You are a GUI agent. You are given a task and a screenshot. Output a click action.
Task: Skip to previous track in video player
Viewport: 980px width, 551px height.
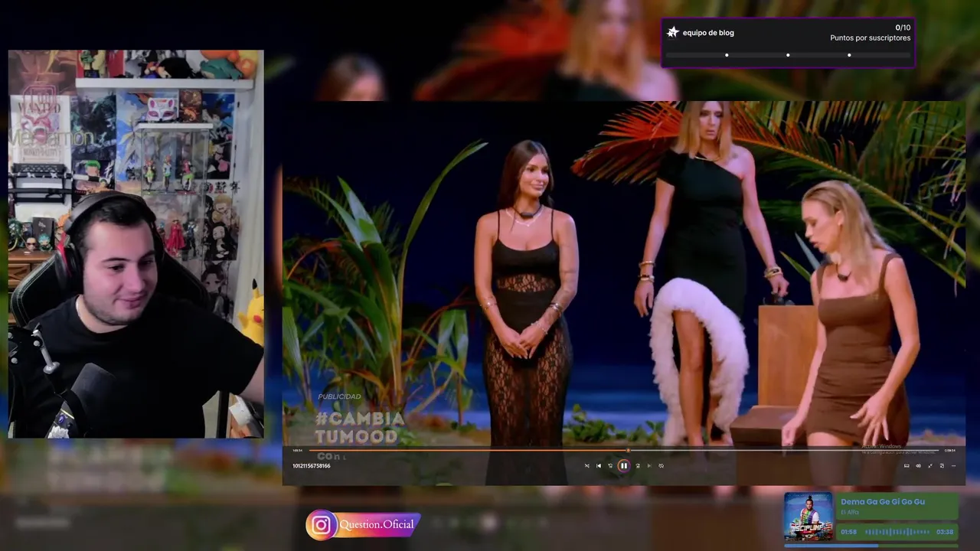tap(599, 465)
